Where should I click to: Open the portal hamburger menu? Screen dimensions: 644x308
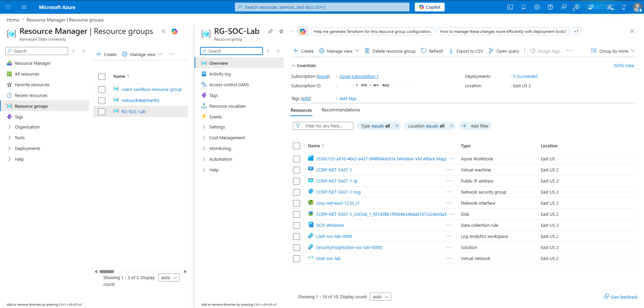pyautogui.click(x=24, y=7)
